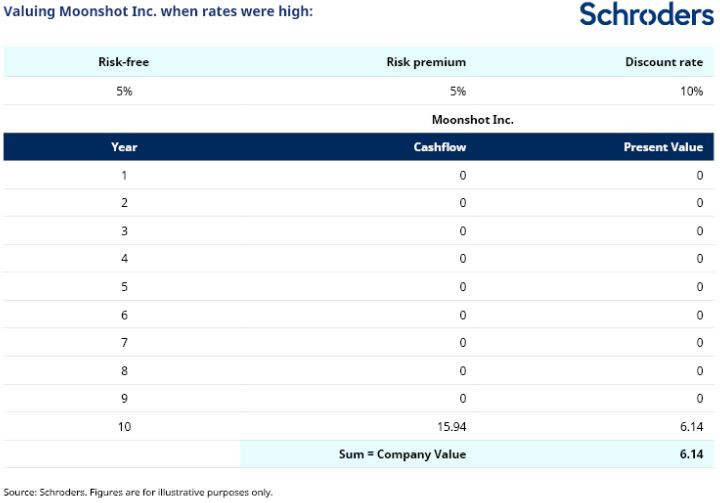Image resolution: width=720 pixels, height=503 pixels.
Task: Click the 10% discount rate value
Action: (x=691, y=91)
